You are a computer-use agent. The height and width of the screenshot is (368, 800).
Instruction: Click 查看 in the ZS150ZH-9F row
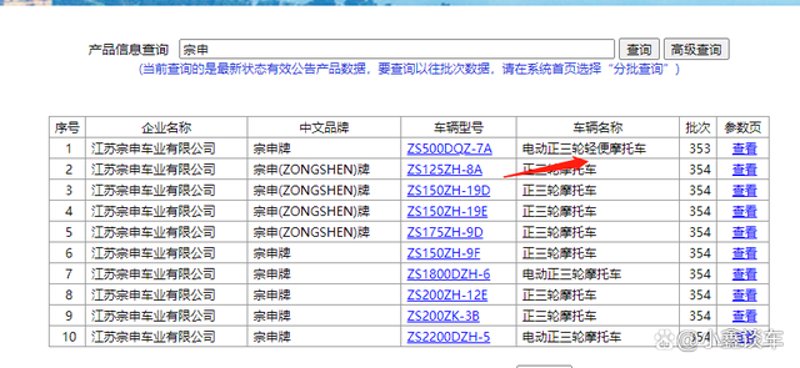point(744,253)
